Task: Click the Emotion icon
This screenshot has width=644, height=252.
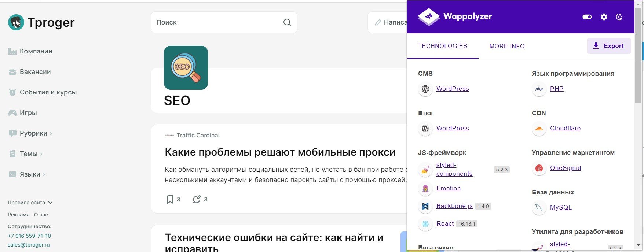Action: (x=425, y=189)
